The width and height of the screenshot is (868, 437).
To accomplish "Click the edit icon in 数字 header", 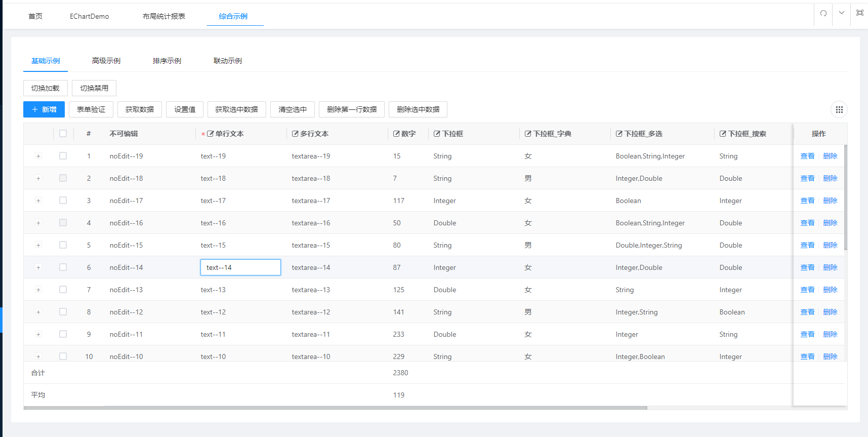I will pyautogui.click(x=396, y=134).
